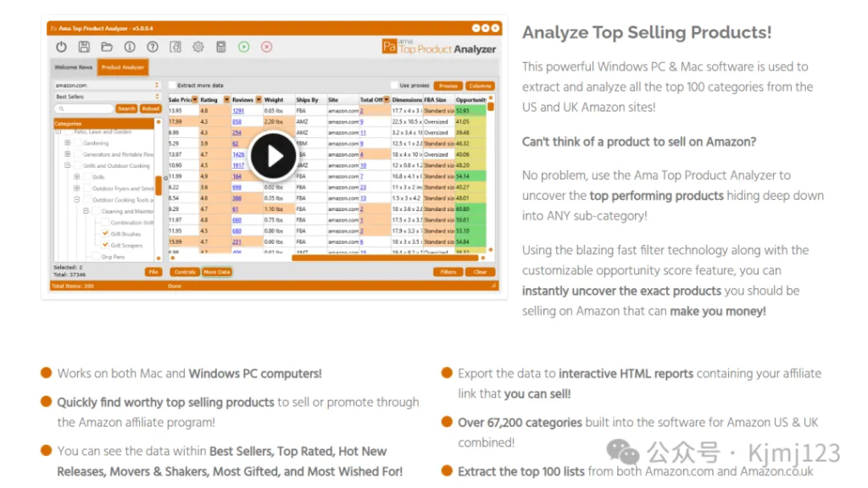Uncheck the Grill Brushes checkbox
868x488 pixels.
105,234
